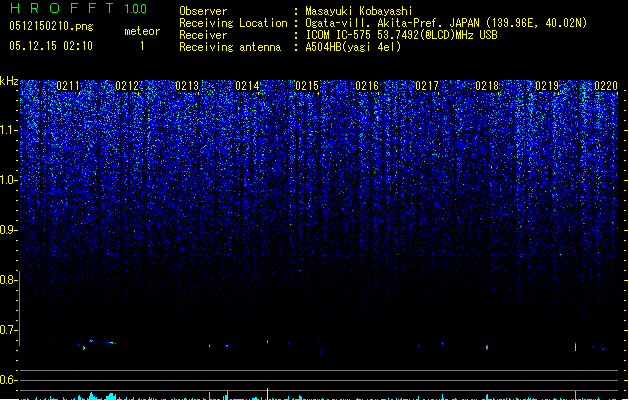Click the Receiving Location label
This screenshot has width=629, height=400.
[x=233, y=23]
